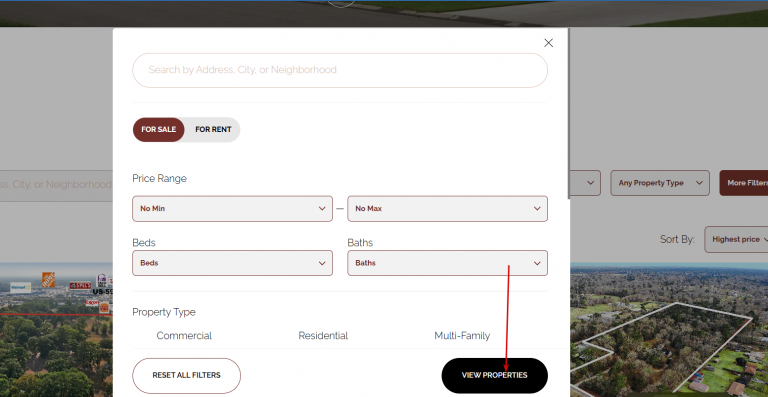Click the dialog's vertical scrollbar
Image resolution: width=768 pixels, height=397 pixels.
point(569,114)
